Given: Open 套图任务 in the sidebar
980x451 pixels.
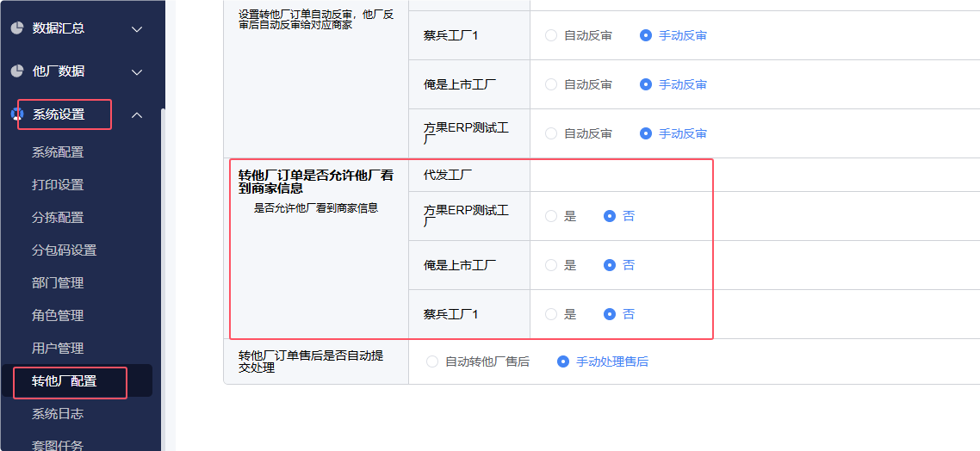Looking at the screenshot, I should coord(58,445).
